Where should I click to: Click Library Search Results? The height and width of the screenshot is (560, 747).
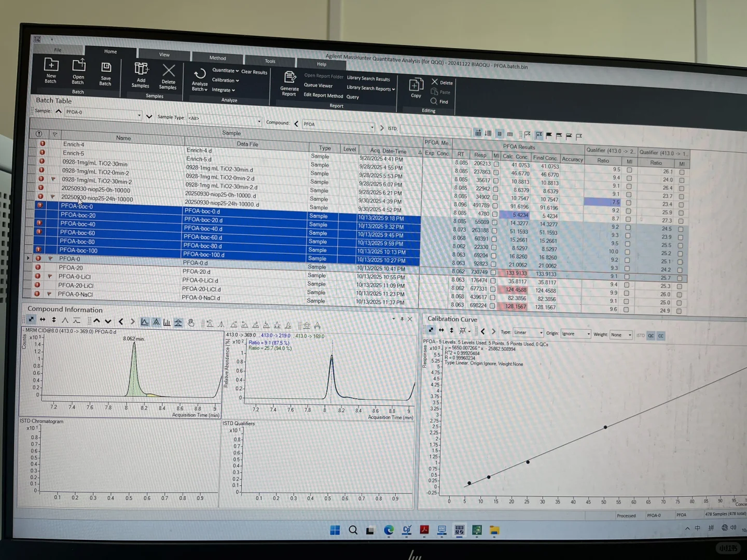pyautogui.click(x=368, y=79)
